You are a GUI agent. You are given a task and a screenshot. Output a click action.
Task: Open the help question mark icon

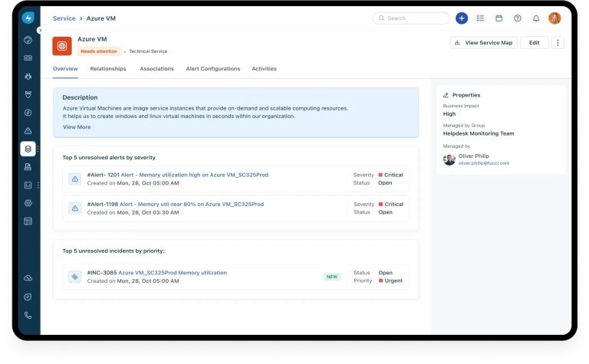pos(518,18)
